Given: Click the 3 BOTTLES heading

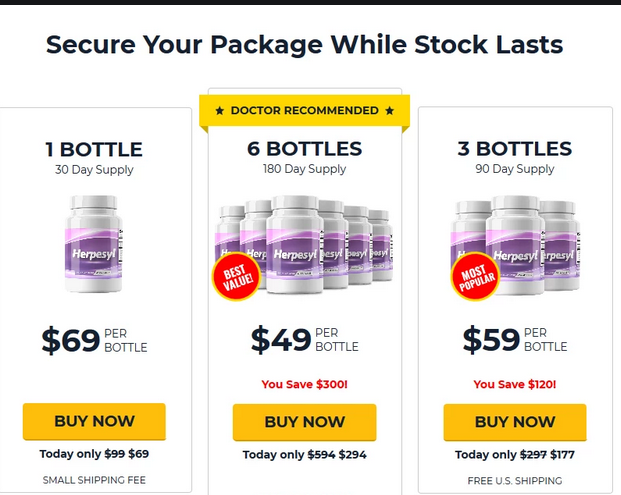Looking at the screenshot, I should point(515,149).
